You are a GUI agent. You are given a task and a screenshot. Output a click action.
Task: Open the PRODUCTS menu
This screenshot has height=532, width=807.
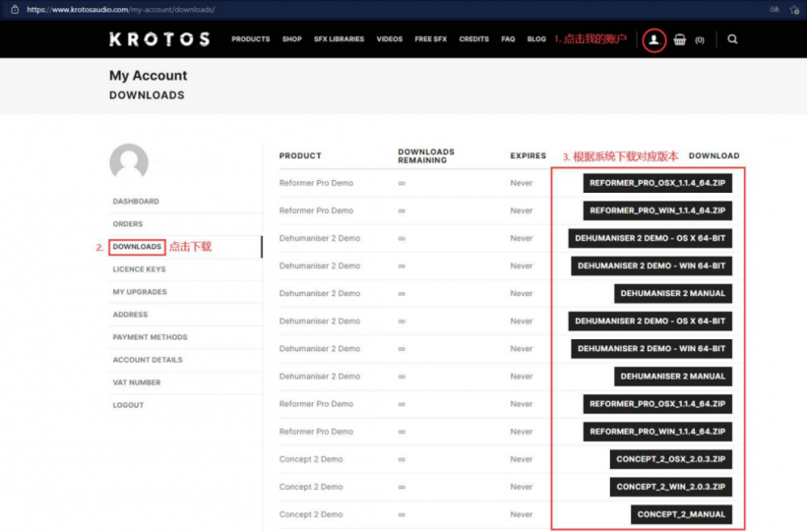pyautogui.click(x=250, y=39)
